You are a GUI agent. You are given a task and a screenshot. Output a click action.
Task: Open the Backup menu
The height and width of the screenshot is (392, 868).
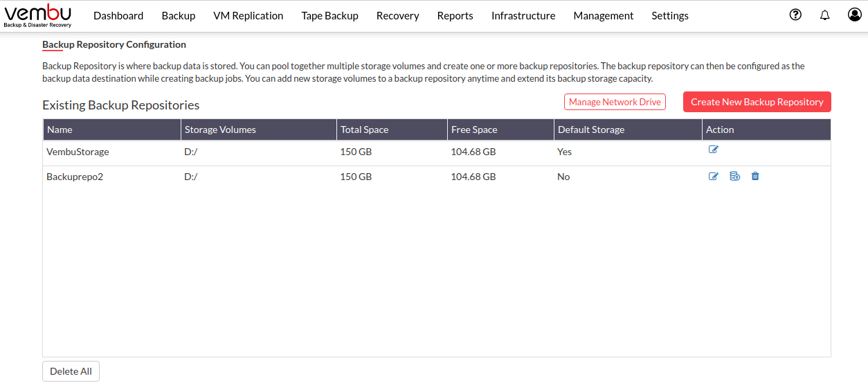(x=179, y=15)
